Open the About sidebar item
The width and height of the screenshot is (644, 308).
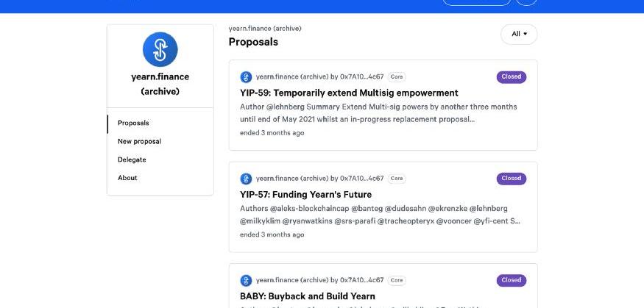(127, 178)
